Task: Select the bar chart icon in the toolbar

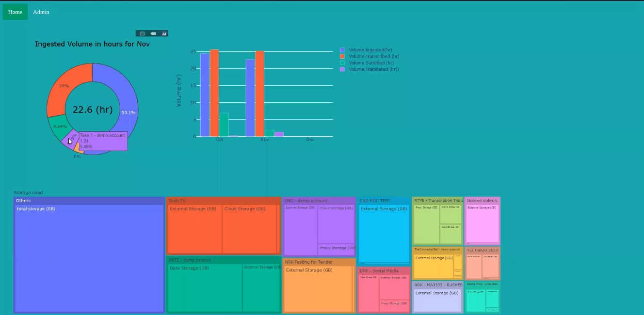Action: point(164,33)
